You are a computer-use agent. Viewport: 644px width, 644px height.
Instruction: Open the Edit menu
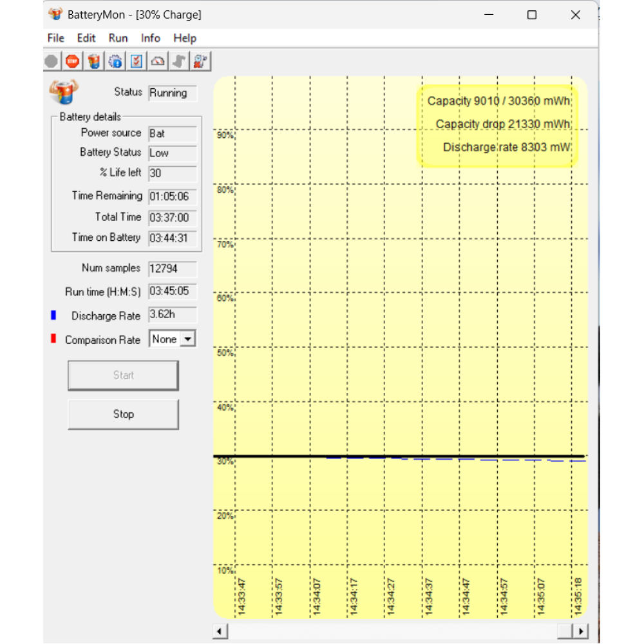86,38
